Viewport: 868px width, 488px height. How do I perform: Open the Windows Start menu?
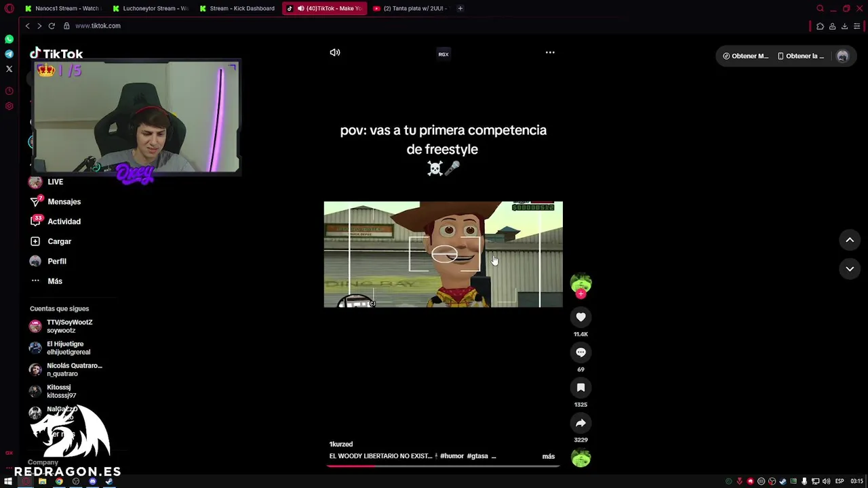8,481
